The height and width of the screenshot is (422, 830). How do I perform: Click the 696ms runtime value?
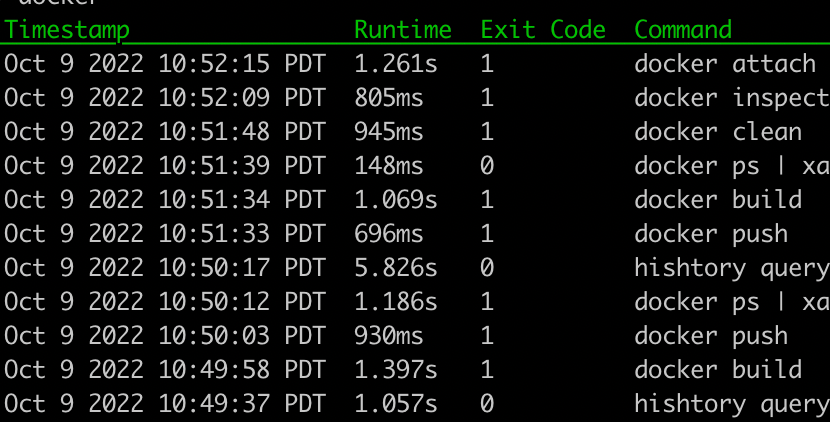coord(389,234)
